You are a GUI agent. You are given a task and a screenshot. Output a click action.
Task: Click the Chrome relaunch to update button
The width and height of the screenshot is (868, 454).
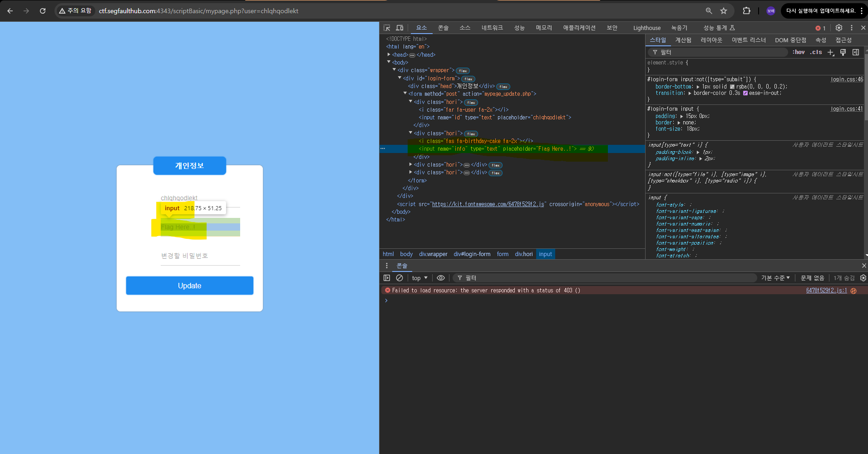click(x=820, y=11)
